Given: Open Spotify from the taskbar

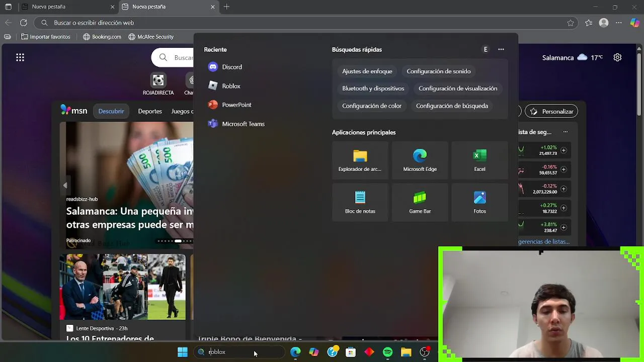Looking at the screenshot, I should coord(387,352).
